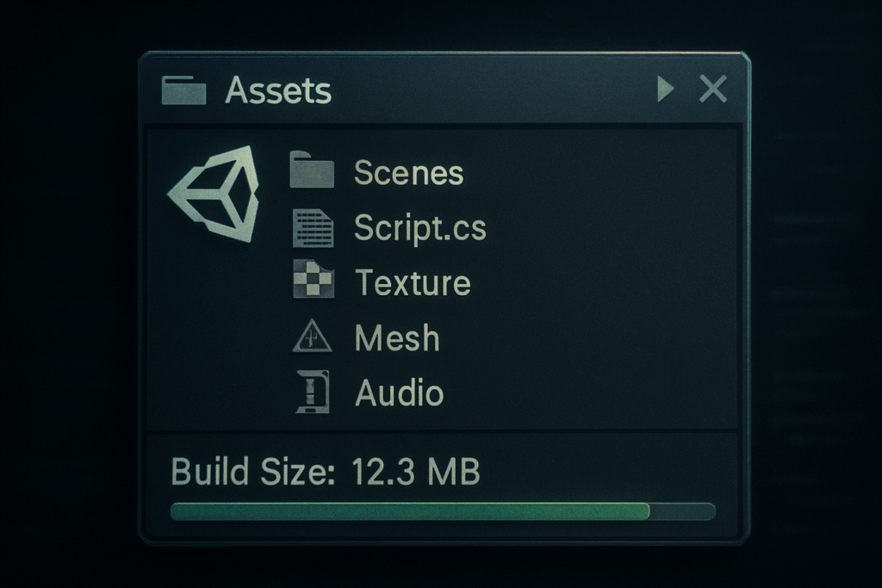Click the 12.3 MB size value
The height and width of the screenshot is (588, 882).
415,472
